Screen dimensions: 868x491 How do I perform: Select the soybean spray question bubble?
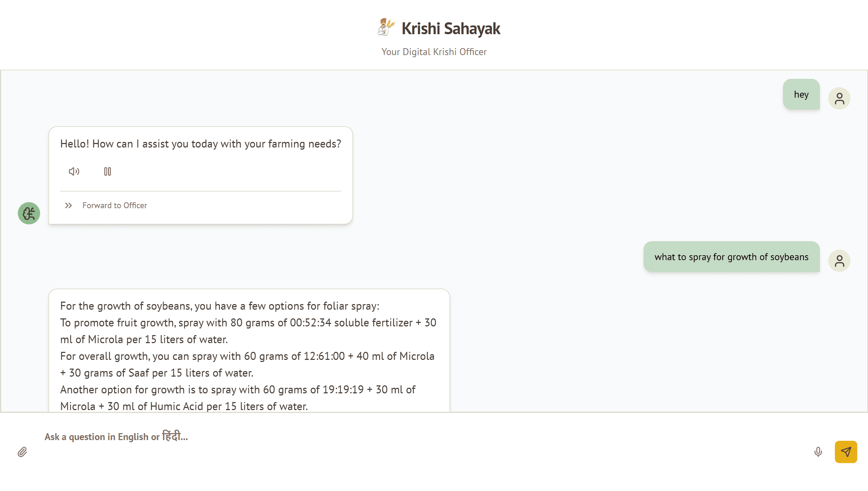click(x=731, y=257)
